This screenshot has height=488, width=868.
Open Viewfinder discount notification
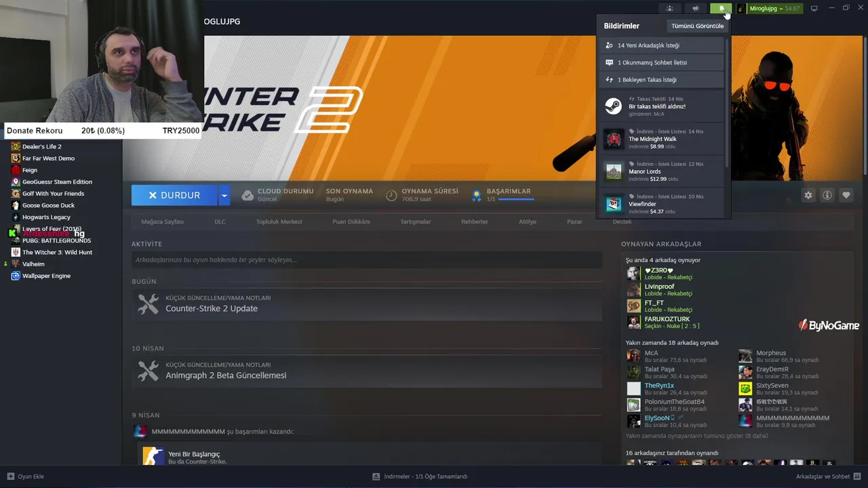tap(661, 203)
